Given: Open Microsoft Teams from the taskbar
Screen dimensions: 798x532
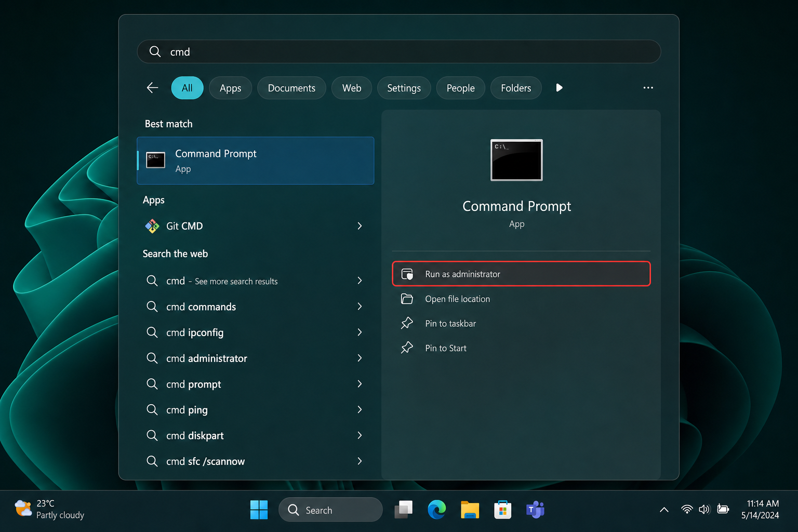Looking at the screenshot, I should coord(535,510).
